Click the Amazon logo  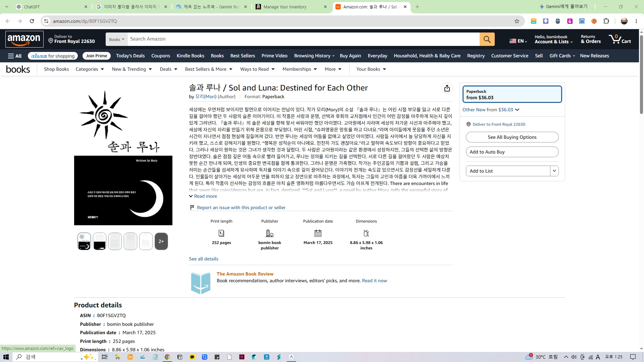click(24, 39)
